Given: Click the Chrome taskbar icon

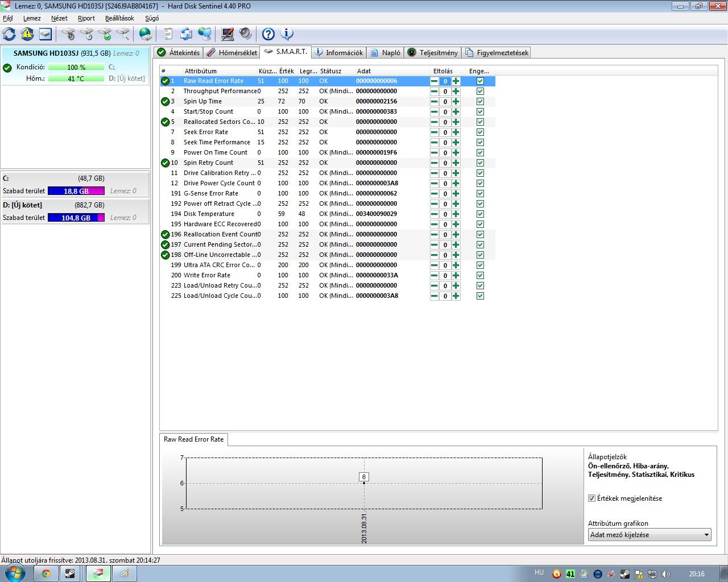Looking at the screenshot, I should [45, 573].
